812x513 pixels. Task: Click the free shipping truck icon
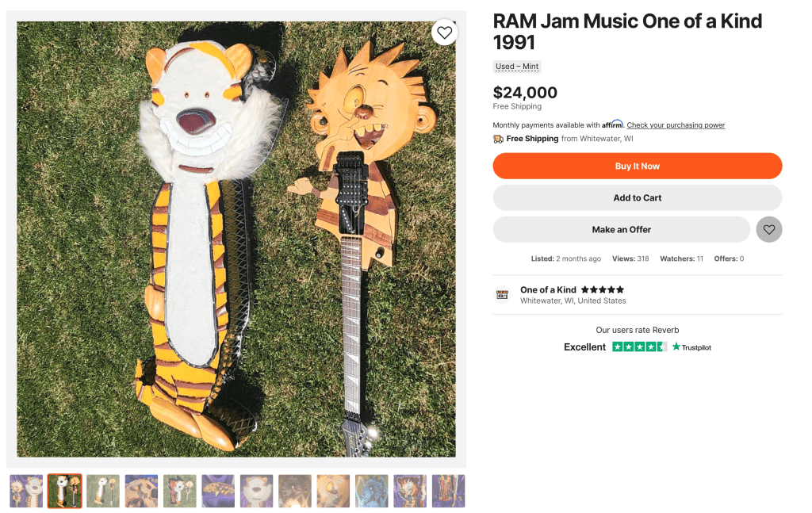498,139
